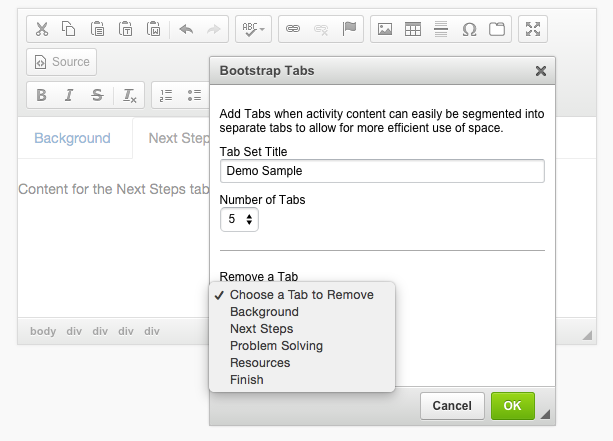Choose Resources in the tab removal list
Viewport: 613px width, 441px height.
pyautogui.click(x=260, y=363)
